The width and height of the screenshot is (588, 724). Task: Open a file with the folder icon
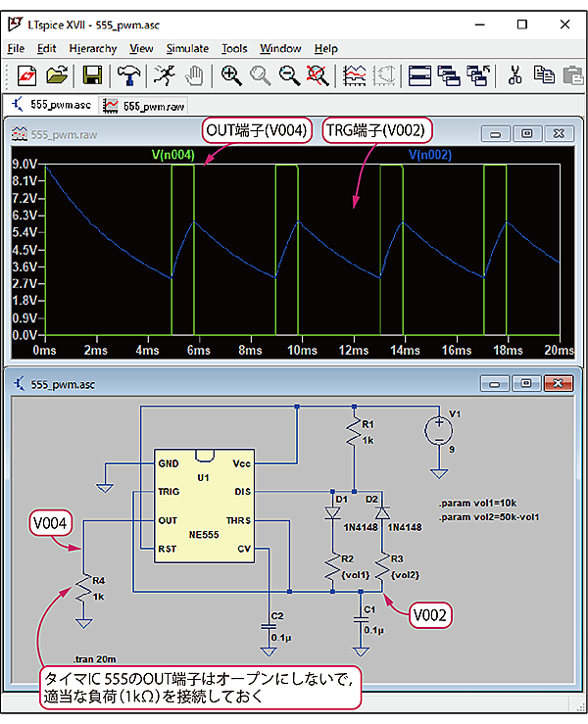point(58,74)
